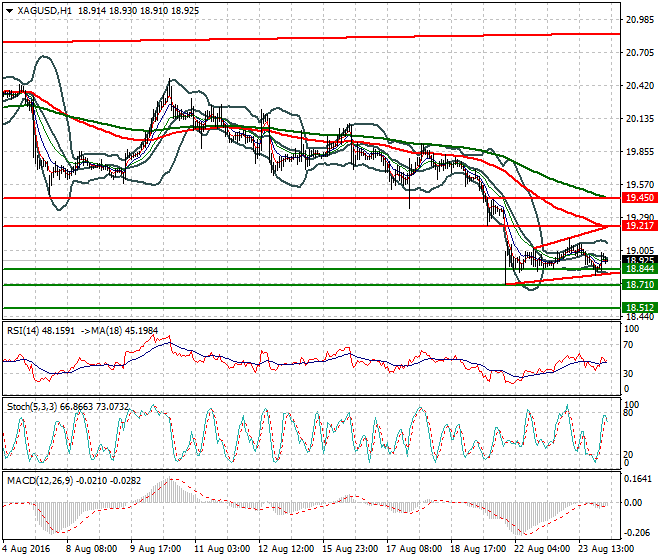Click the 22 Aug 04:00 time label
The width and height of the screenshot is (660, 560).
pos(543,549)
